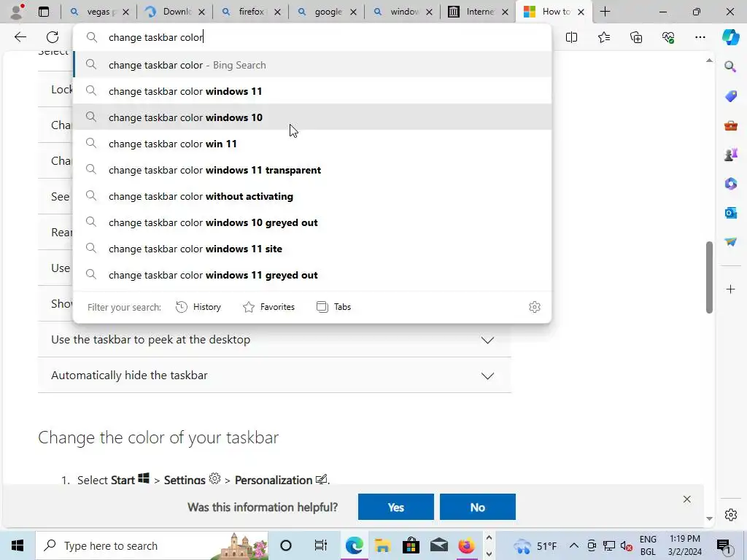This screenshot has width=747, height=560.
Task: Select 'change taskbar color - Bing Search' suggestion
Action: 312,65
